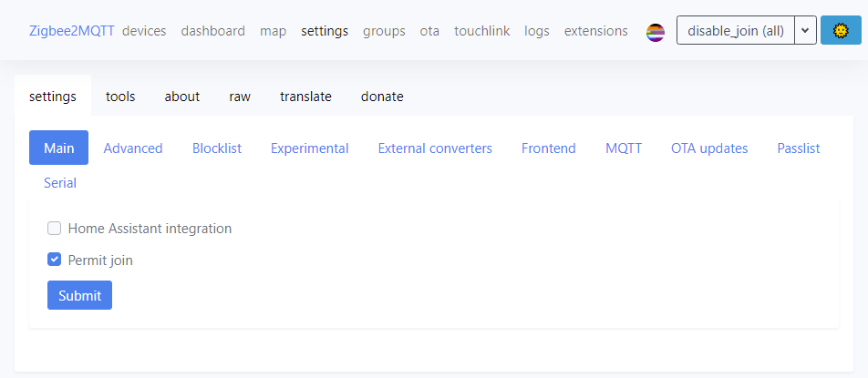Navigate to devices in top menu
This screenshot has width=868, height=378.
144,31
